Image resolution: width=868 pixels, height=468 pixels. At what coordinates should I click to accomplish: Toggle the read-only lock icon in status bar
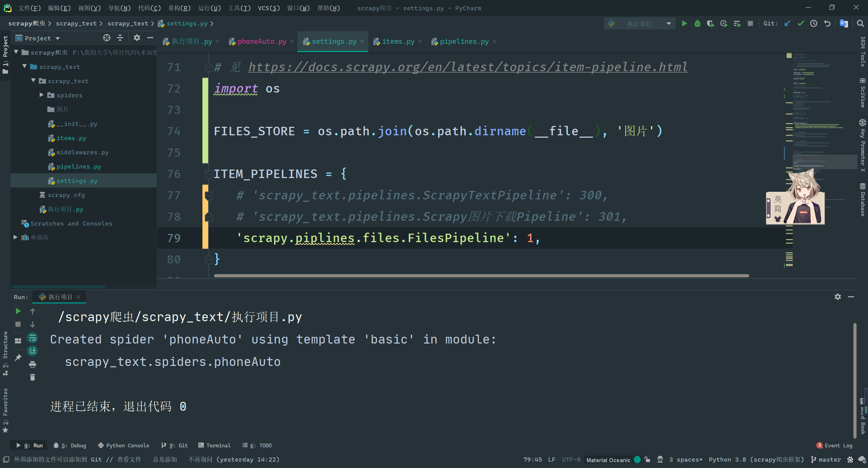coord(647,460)
